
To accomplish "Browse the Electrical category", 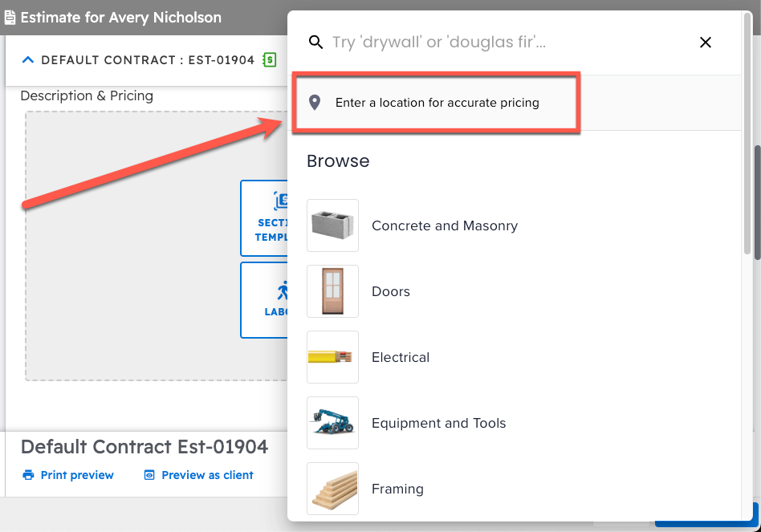I will click(401, 357).
